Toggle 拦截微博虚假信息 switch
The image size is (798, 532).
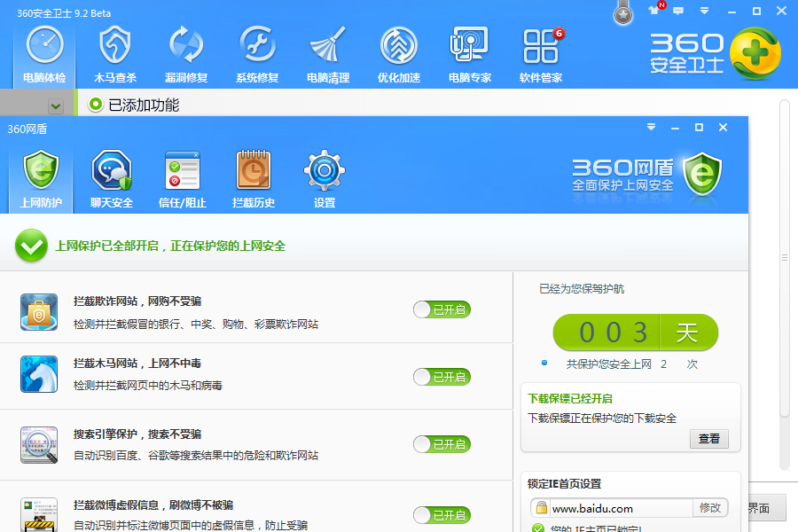coord(442,515)
